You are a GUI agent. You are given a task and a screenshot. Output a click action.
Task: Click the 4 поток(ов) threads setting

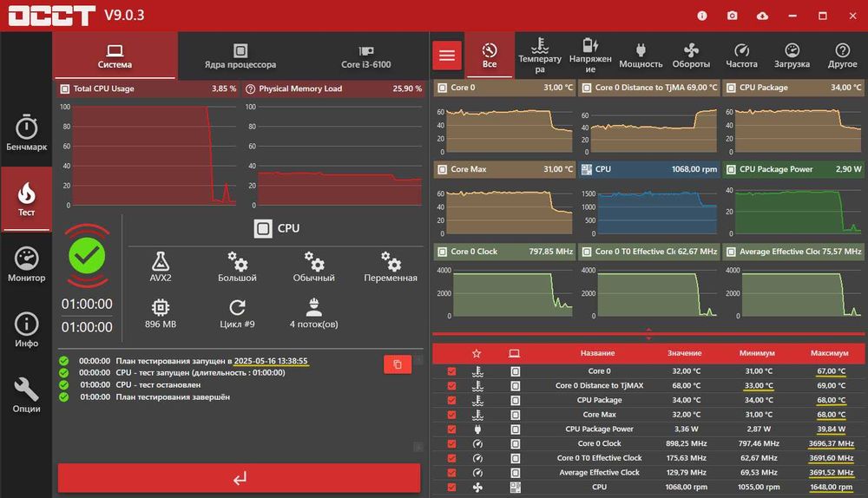314,314
